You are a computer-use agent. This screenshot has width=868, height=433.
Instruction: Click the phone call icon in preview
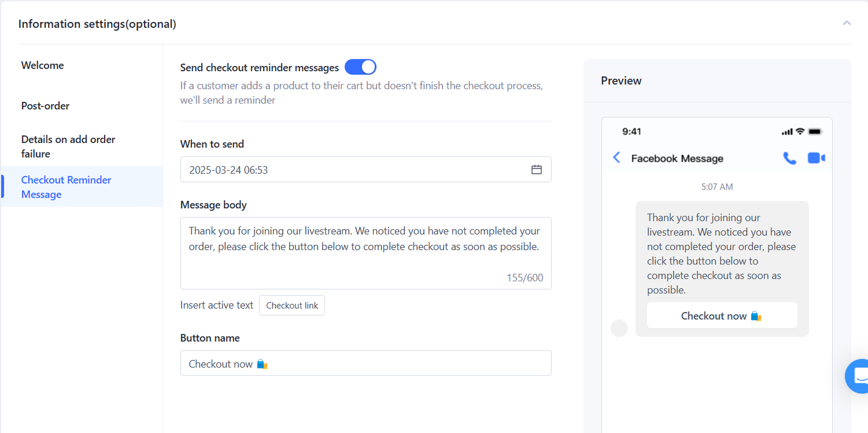pyautogui.click(x=789, y=158)
